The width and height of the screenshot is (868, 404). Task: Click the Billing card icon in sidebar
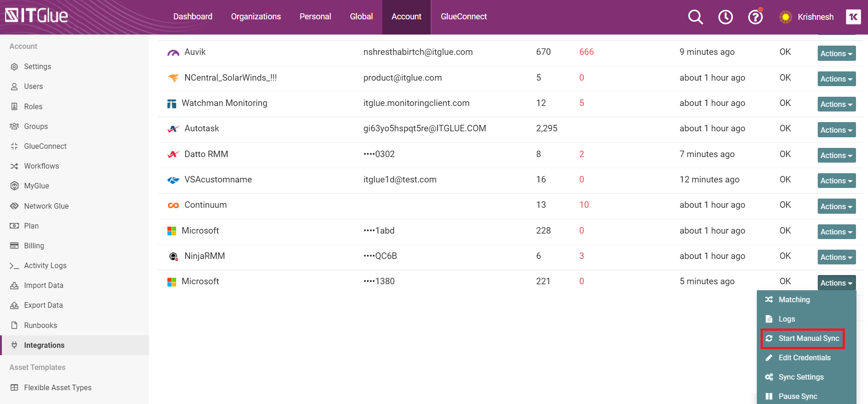tap(14, 246)
